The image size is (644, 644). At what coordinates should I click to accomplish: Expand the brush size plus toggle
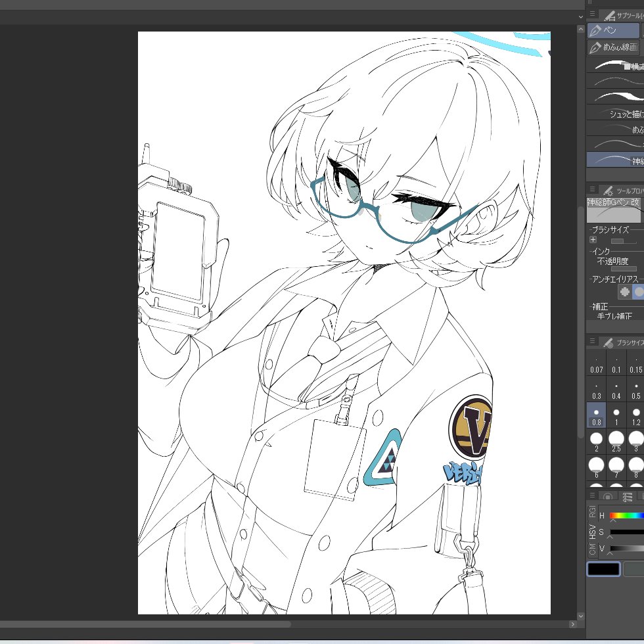[x=593, y=240]
